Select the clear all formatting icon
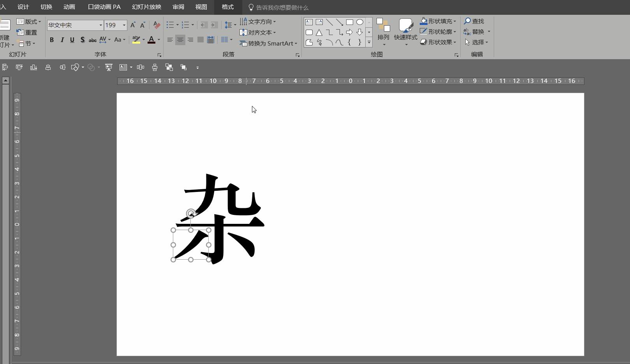 (156, 25)
